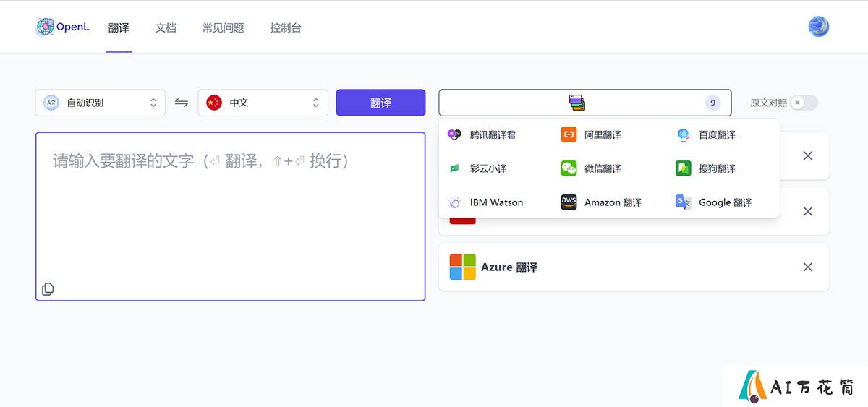This screenshot has height=407, width=868.
Task: Remove the Azure 翻译 card
Action: (x=808, y=267)
